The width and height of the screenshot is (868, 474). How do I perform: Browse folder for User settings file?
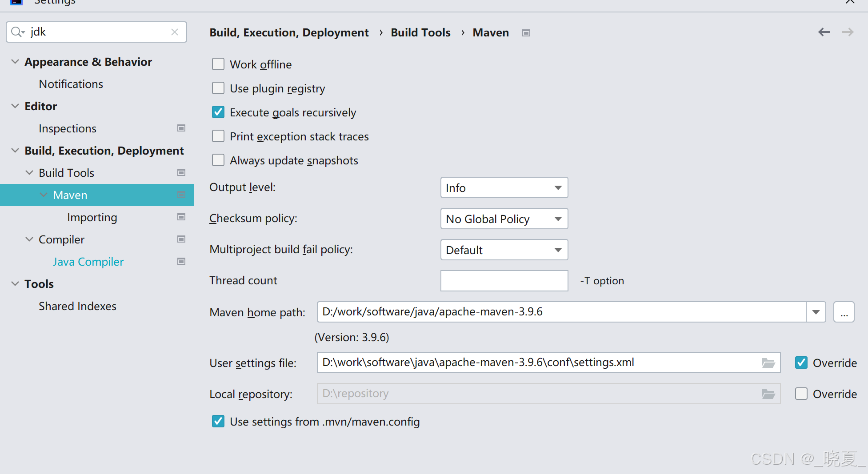(x=768, y=362)
